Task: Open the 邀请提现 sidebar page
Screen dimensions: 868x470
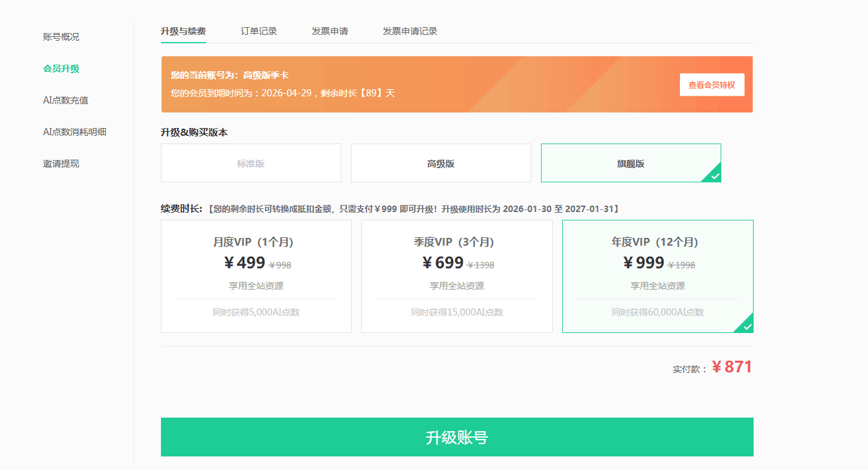Action: click(x=61, y=164)
